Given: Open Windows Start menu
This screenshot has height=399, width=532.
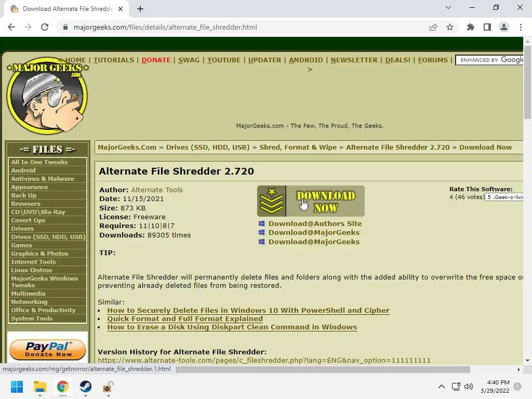Looking at the screenshot, I should [x=17, y=387].
